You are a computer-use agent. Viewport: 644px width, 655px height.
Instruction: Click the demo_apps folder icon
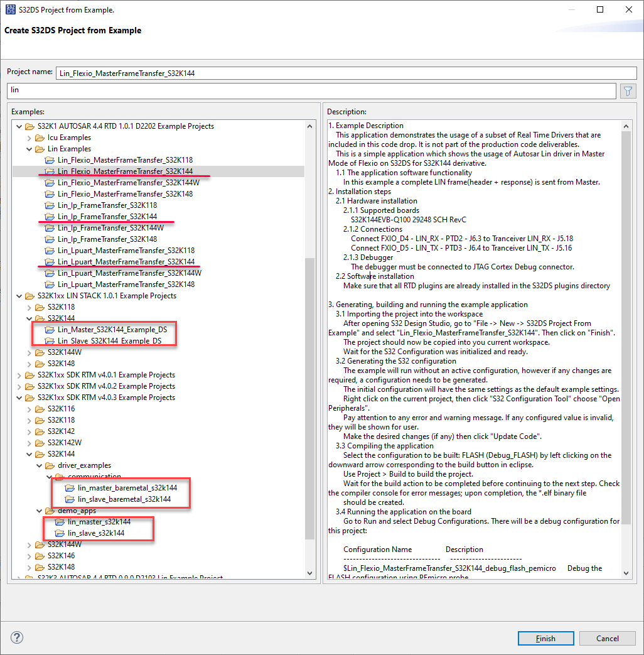tap(50, 511)
